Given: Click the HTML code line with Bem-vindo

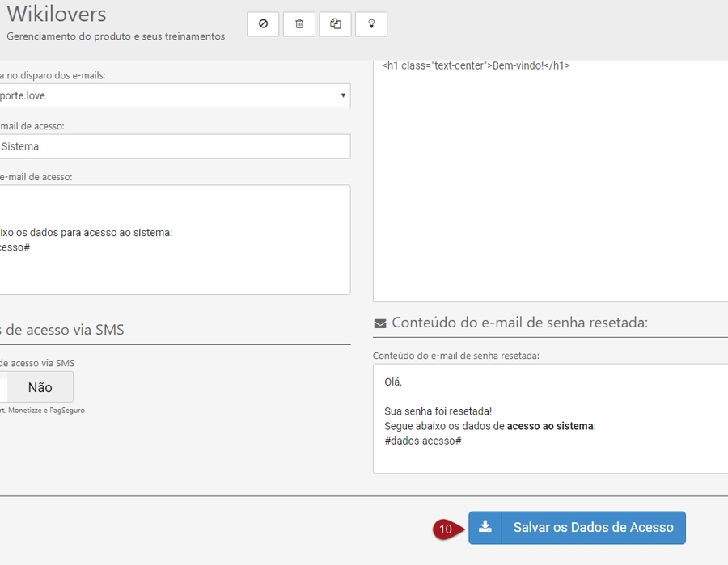Looking at the screenshot, I should [476, 65].
